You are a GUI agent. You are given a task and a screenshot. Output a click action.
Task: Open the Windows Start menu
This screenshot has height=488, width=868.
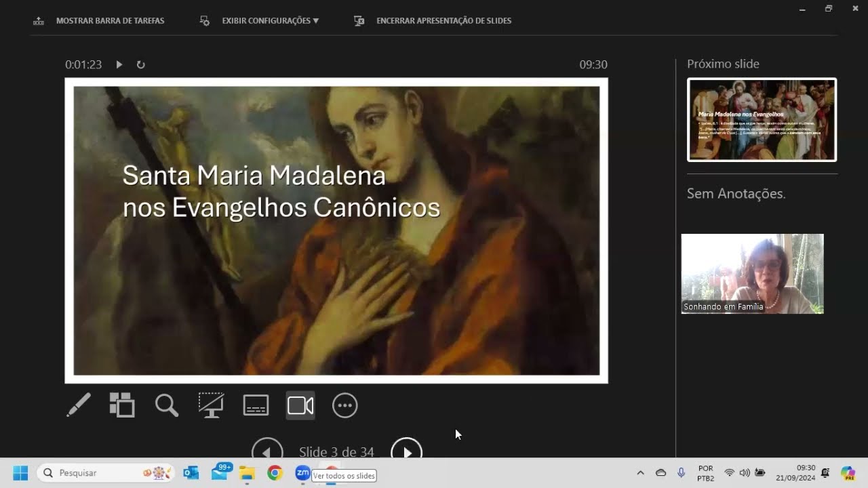20,472
